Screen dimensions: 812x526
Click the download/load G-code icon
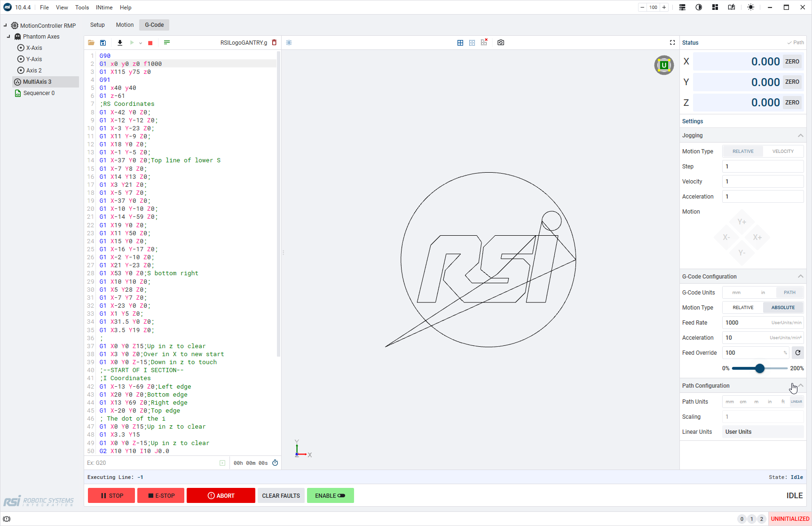[120, 43]
